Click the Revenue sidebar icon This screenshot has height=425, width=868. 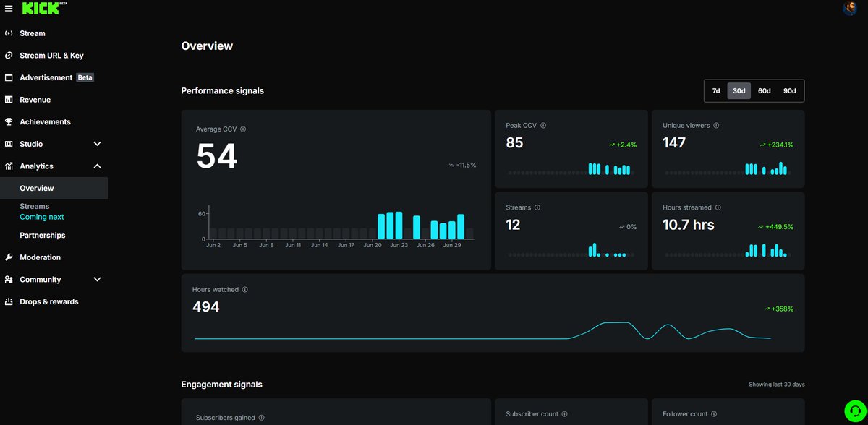9,100
